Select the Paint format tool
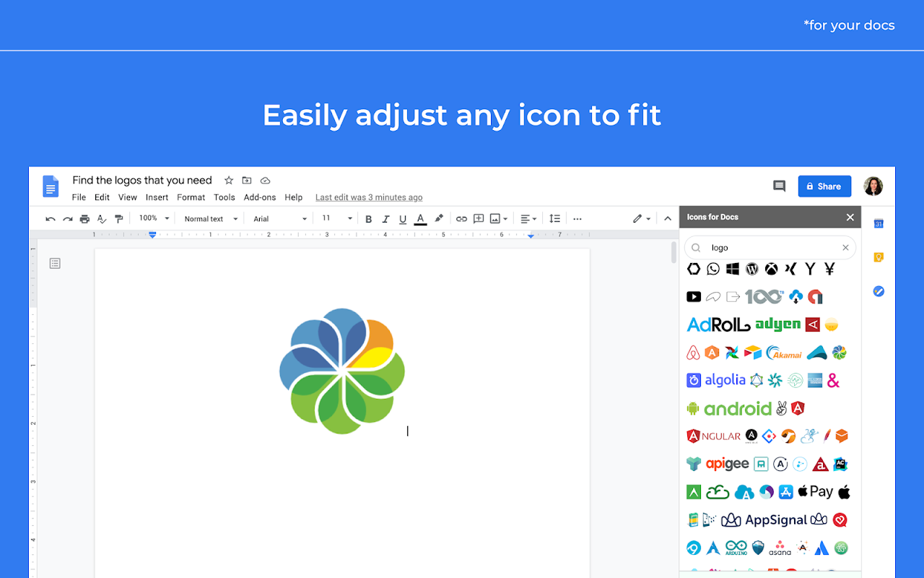 pyautogui.click(x=119, y=219)
